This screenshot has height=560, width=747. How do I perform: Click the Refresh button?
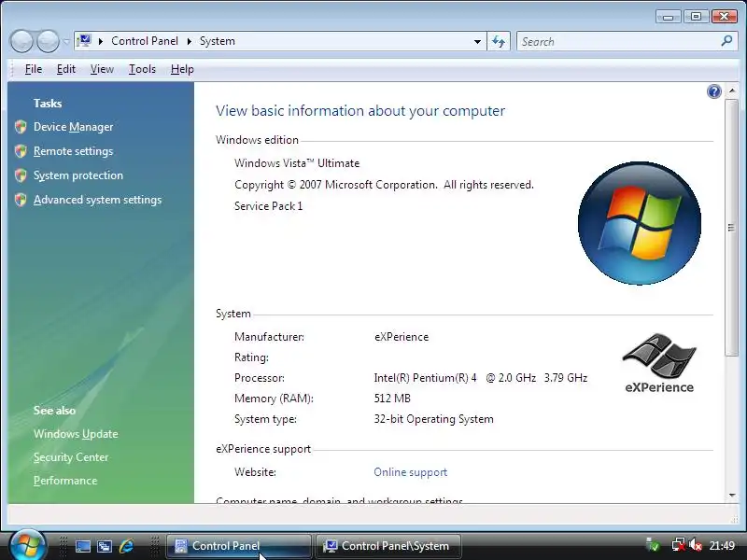(499, 41)
